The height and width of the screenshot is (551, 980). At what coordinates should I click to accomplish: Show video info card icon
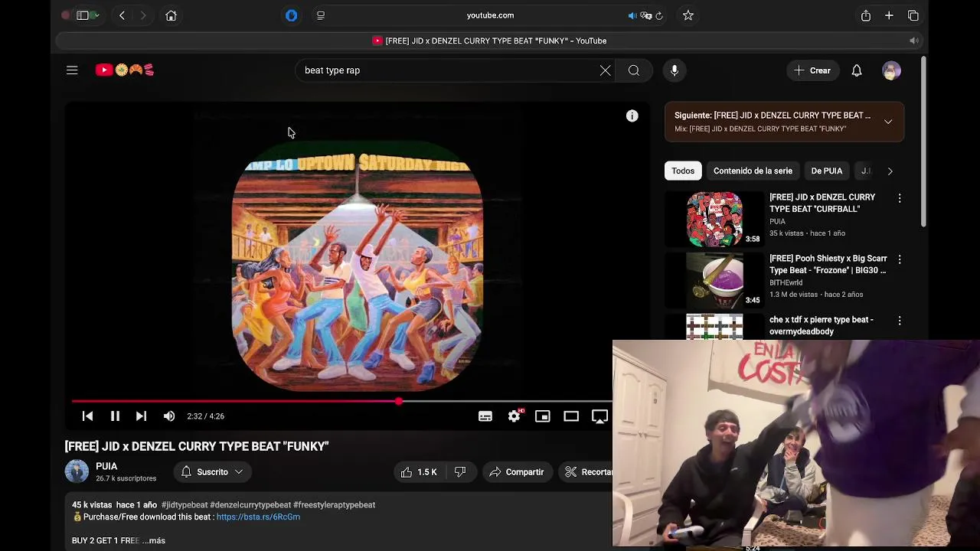[632, 116]
